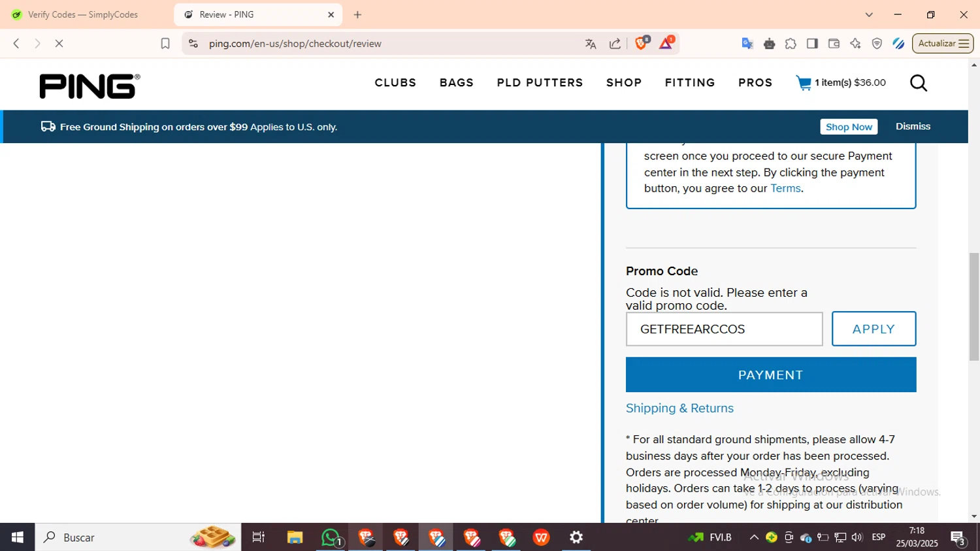Screen dimensions: 980x551
Task: Click the Actualizar update button
Action: (x=943, y=44)
